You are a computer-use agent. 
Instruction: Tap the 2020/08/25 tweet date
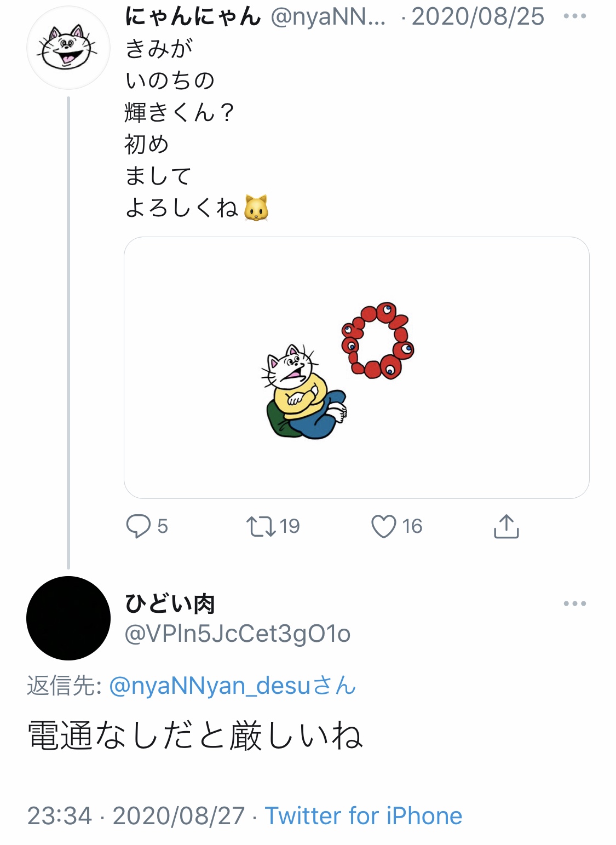[x=477, y=17]
